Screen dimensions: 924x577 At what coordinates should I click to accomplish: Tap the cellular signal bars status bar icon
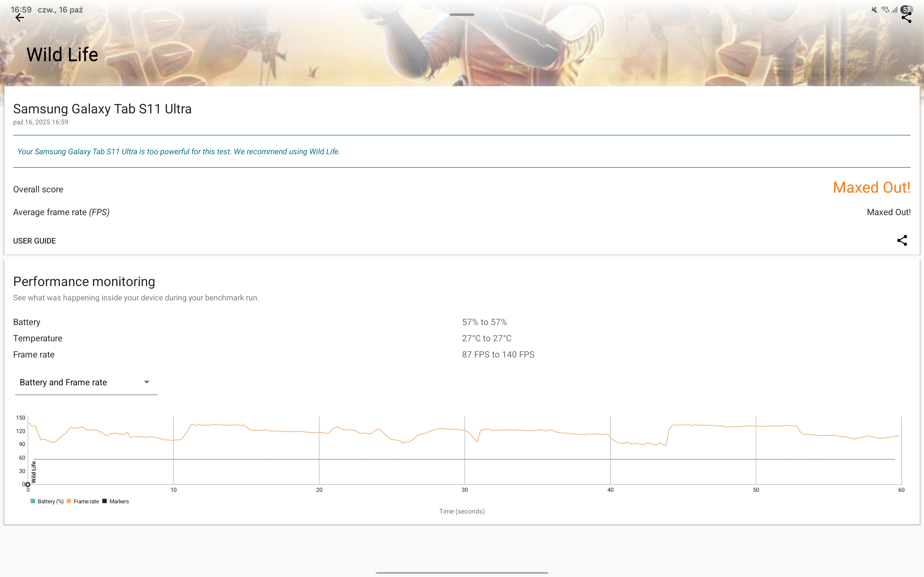tap(894, 10)
